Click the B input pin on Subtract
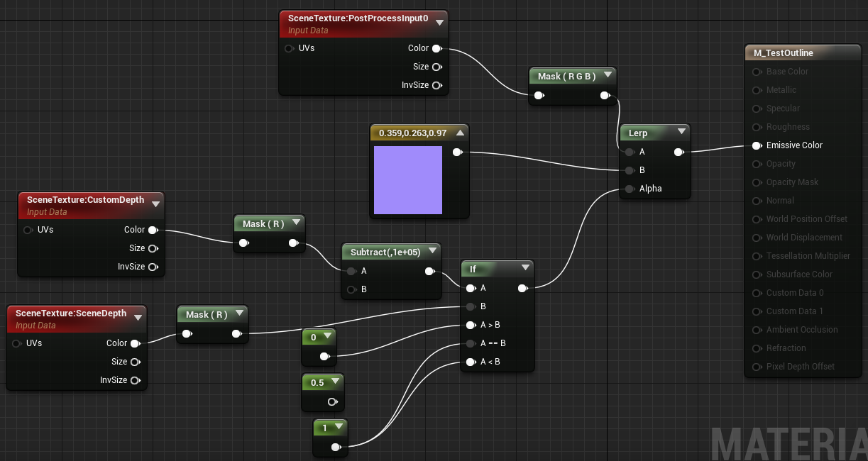The image size is (868, 461). (x=351, y=289)
